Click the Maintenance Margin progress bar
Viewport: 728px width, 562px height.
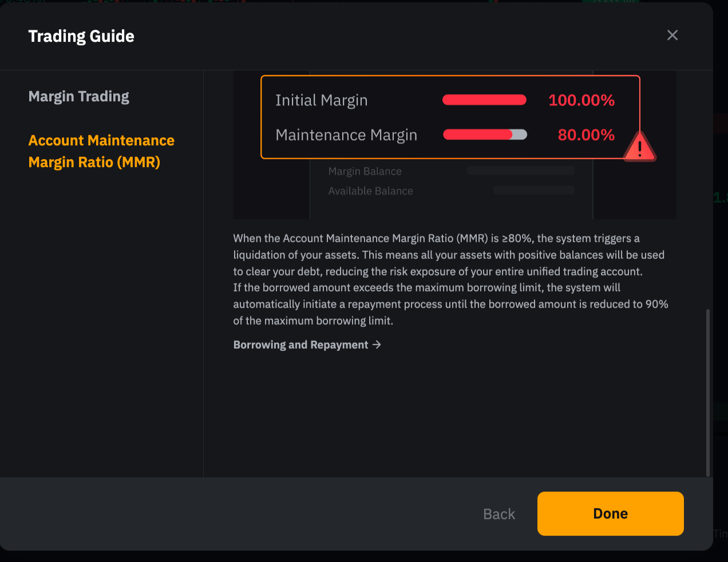pos(485,135)
